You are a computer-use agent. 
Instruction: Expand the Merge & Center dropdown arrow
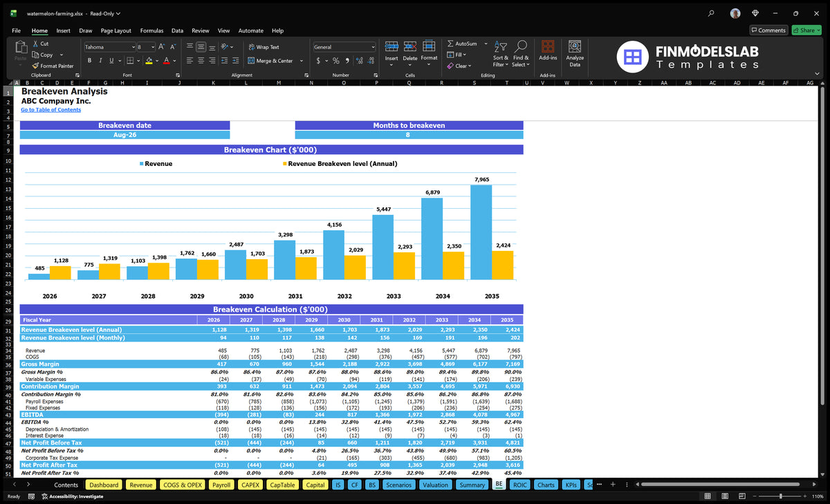click(301, 61)
